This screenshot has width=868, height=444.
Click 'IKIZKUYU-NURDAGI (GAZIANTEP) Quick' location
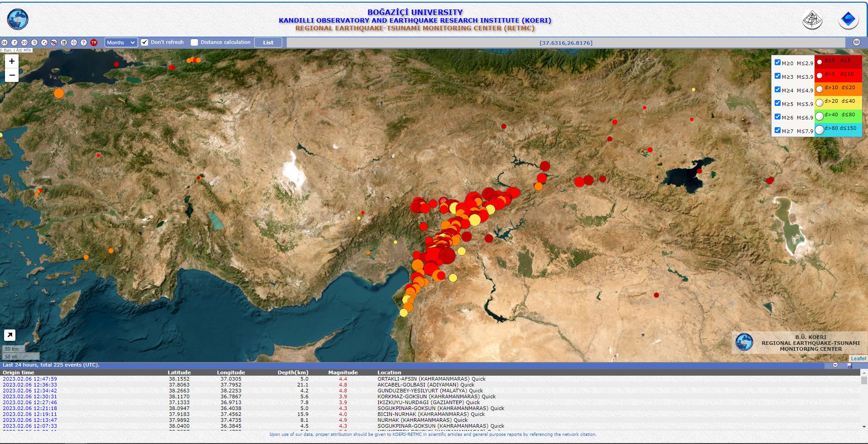pos(429,402)
